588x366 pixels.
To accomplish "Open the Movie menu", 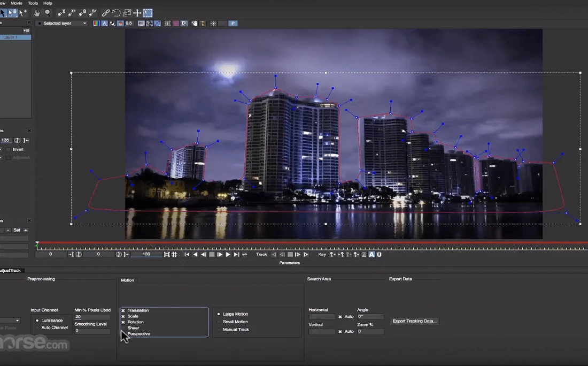I will [17, 3].
